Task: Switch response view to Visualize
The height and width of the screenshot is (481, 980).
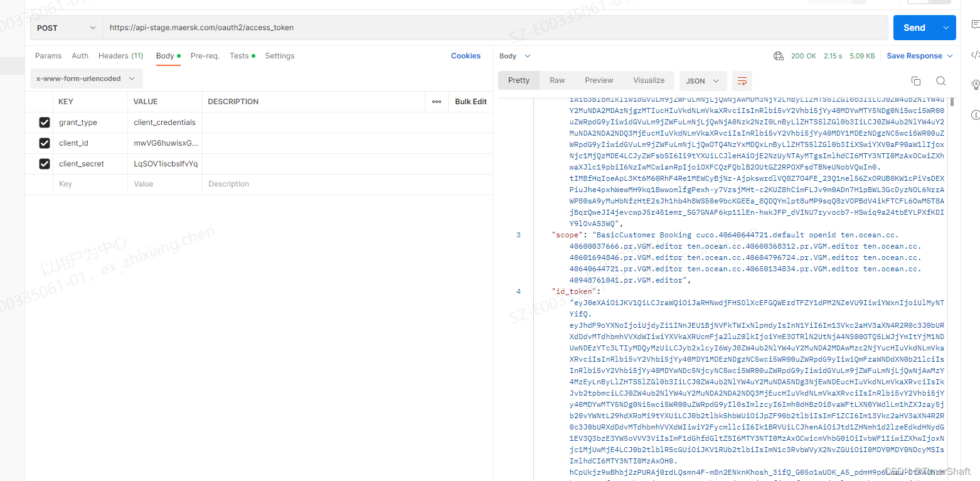Action: coord(649,80)
